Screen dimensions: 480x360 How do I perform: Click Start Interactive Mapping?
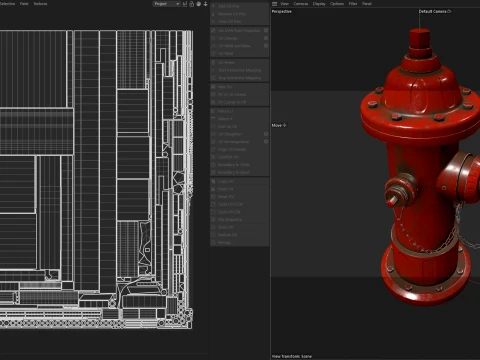pos(239,70)
